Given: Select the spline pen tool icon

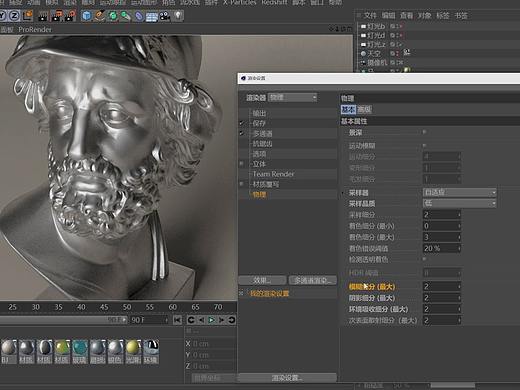Looking at the screenshot, I should 99,16.
